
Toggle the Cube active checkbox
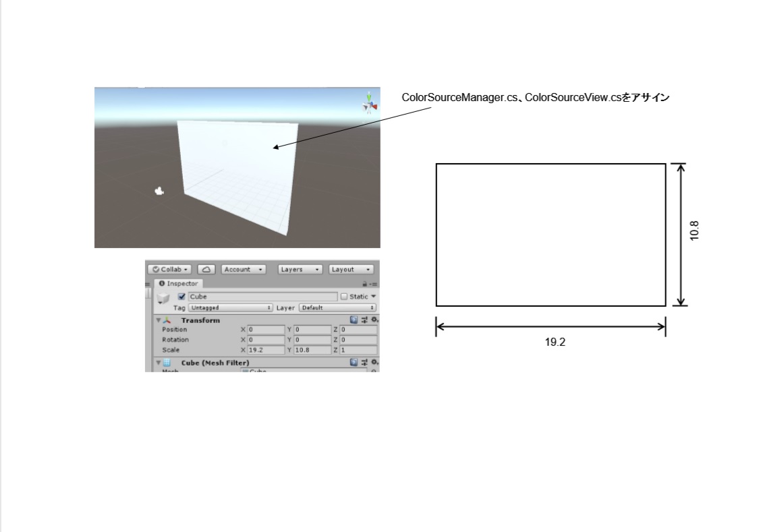(181, 297)
